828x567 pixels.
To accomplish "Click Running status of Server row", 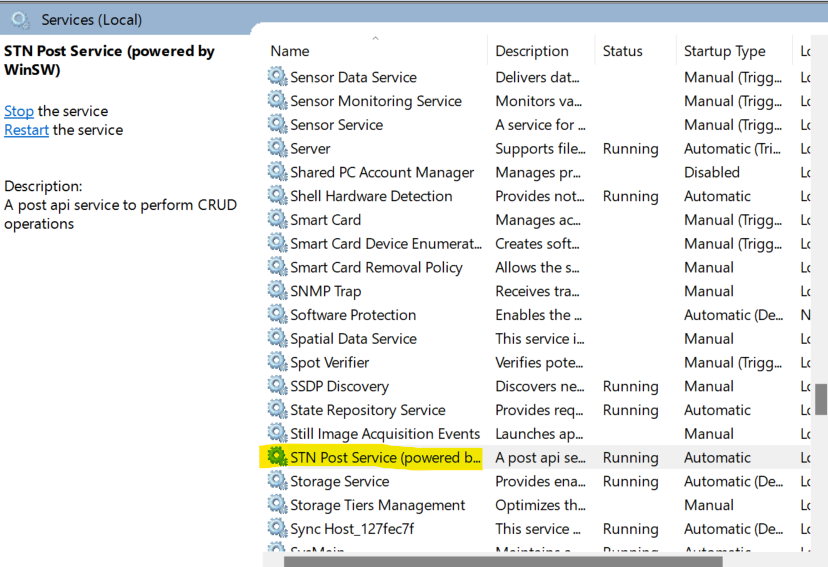I will coord(631,149).
